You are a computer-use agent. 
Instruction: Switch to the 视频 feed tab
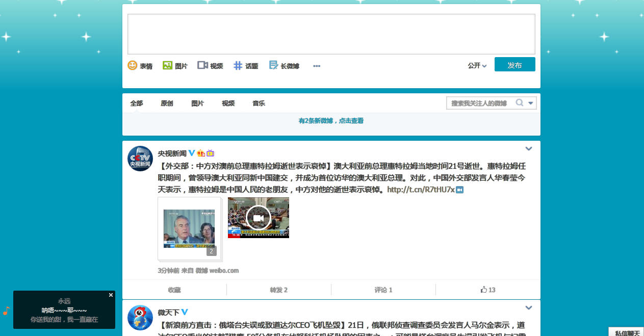click(x=228, y=103)
